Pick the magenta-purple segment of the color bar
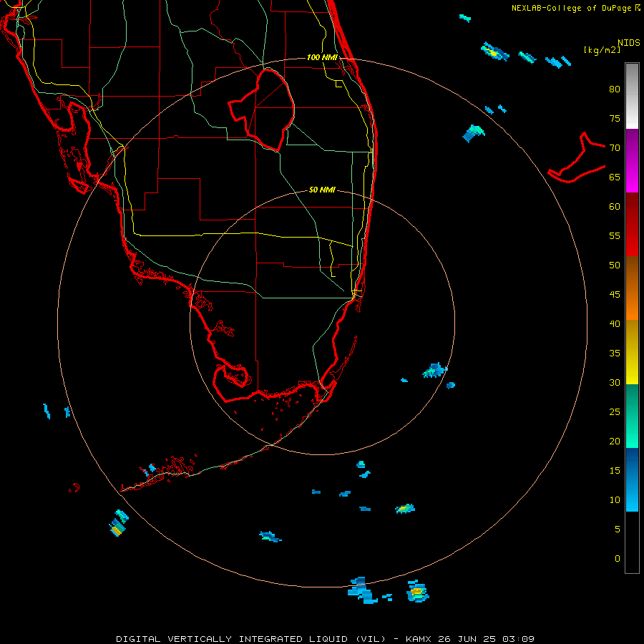 [x=632, y=160]
